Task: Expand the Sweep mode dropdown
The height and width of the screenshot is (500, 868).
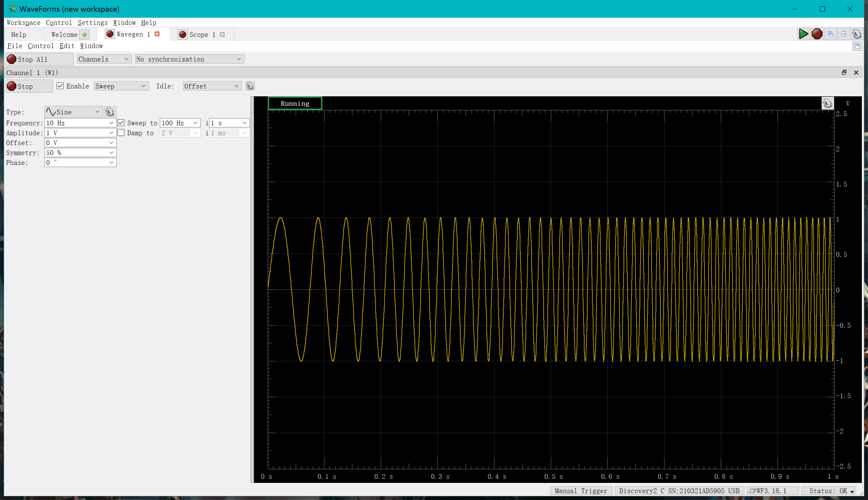Action: 121,86
